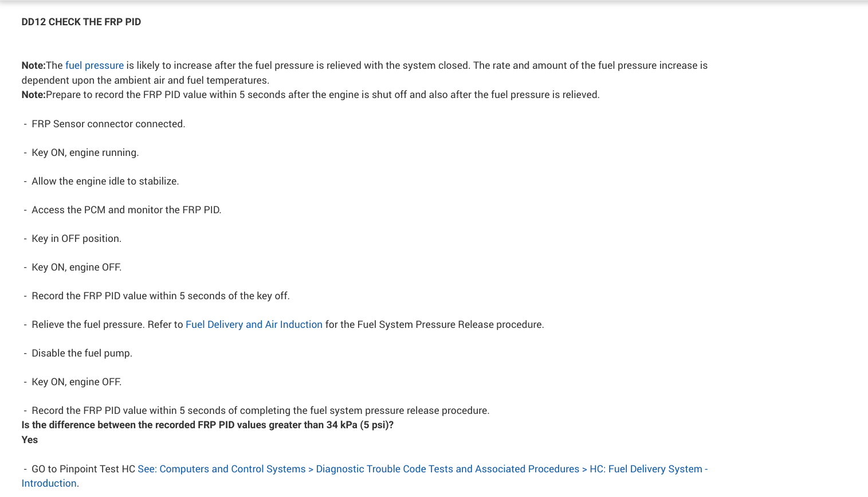Click 'Key ON, engine OFF' below Key in OFF position
The height and width of the screenshot is (497, 868).
(77, 267)
